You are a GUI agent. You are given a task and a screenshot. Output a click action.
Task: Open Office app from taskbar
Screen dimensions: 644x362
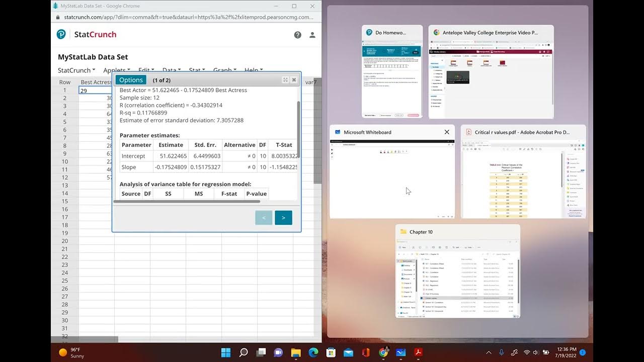[366, 352]
